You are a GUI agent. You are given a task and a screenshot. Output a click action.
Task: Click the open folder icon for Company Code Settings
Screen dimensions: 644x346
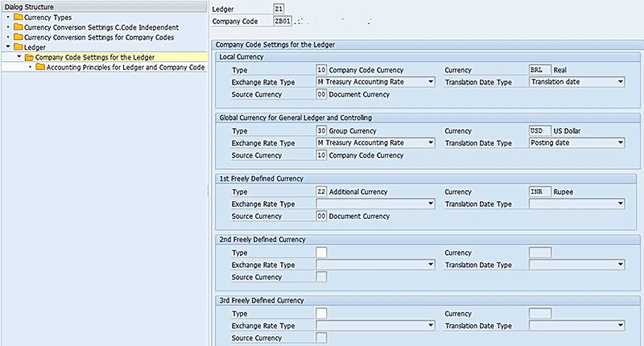tap(29, 57)
